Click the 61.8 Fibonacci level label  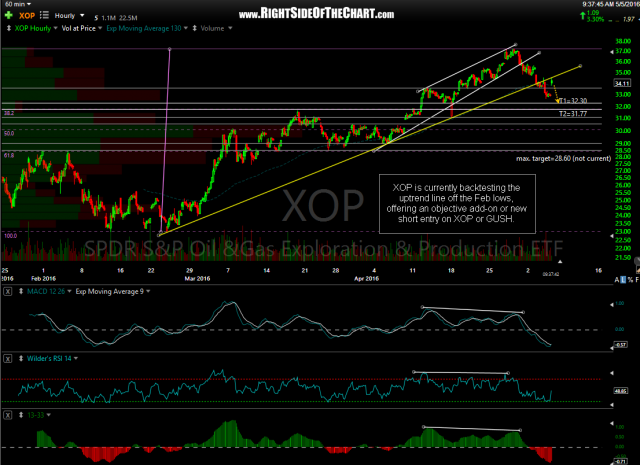pyautogui.click(x=9, y=156)
